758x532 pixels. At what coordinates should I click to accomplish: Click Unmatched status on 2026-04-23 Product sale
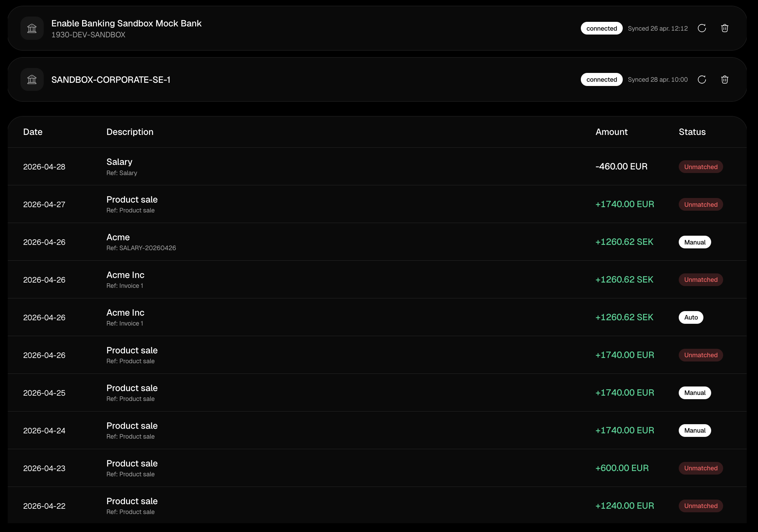(701, 468)
